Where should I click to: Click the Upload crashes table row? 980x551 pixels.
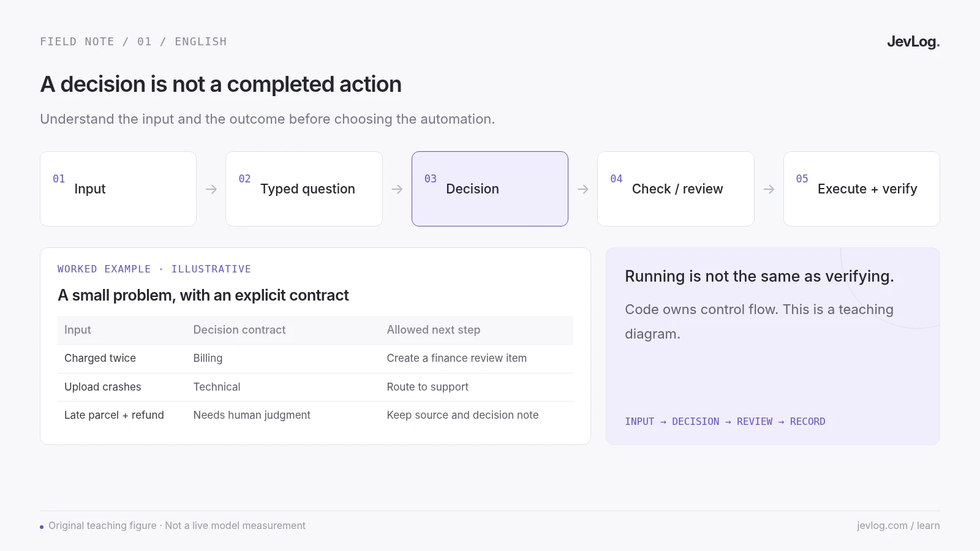click(315, 387)
